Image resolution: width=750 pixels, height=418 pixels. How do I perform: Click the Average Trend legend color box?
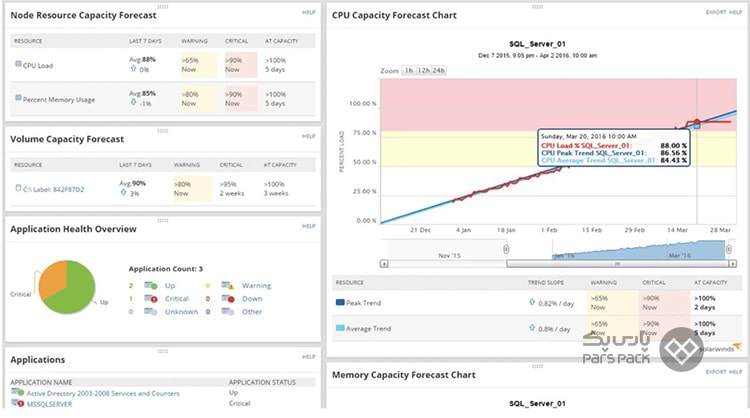coord(340,328)
